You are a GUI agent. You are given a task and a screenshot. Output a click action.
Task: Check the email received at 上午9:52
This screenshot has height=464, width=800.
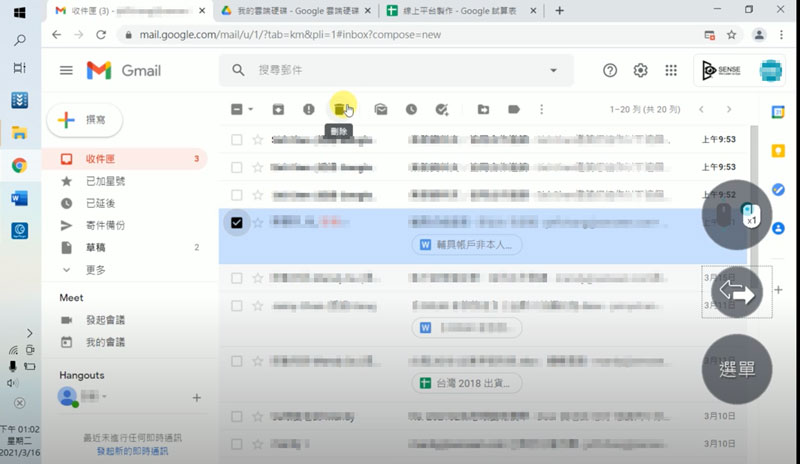pyautogui.click(x=237, y=195)
